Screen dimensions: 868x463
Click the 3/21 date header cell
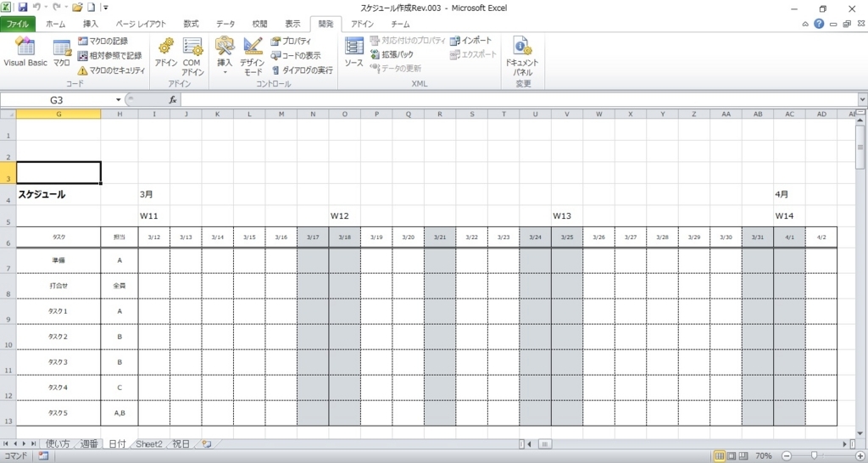tap(440, 237)
